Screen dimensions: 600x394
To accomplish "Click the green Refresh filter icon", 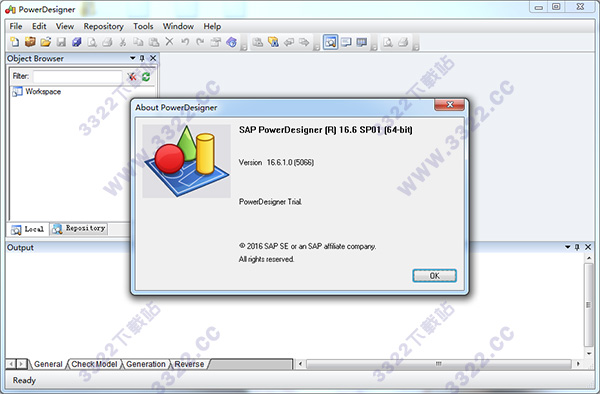I will coord(146,77).
